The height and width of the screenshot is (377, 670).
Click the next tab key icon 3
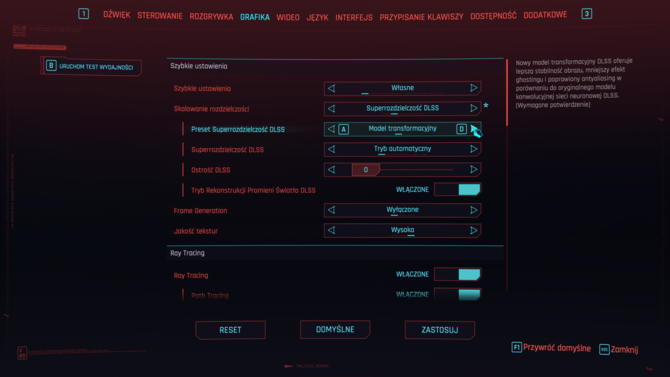pyautogui.click(x=587, y=14)
